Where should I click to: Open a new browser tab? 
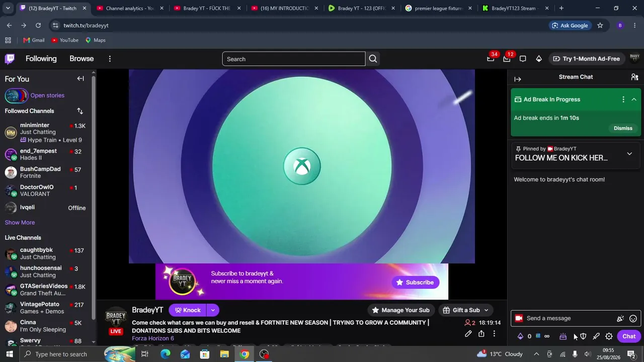point(561,9)
